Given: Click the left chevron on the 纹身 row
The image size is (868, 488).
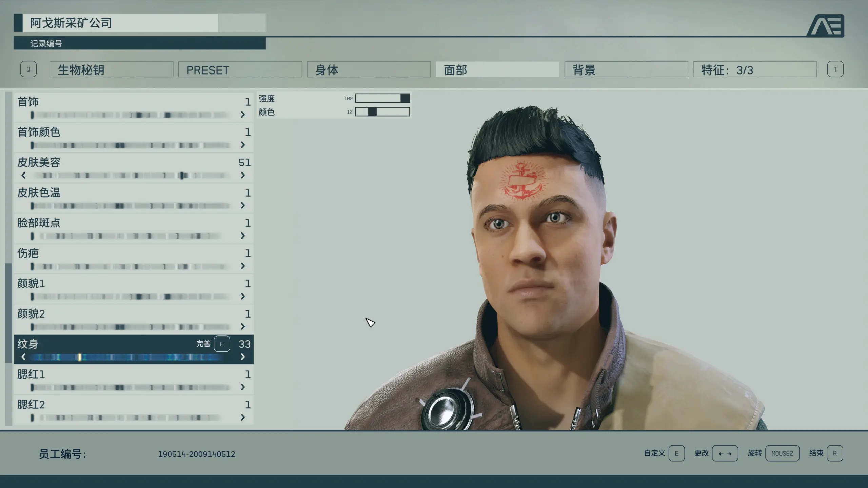Looking at the screenshot, I should click(x=23, y=357).
